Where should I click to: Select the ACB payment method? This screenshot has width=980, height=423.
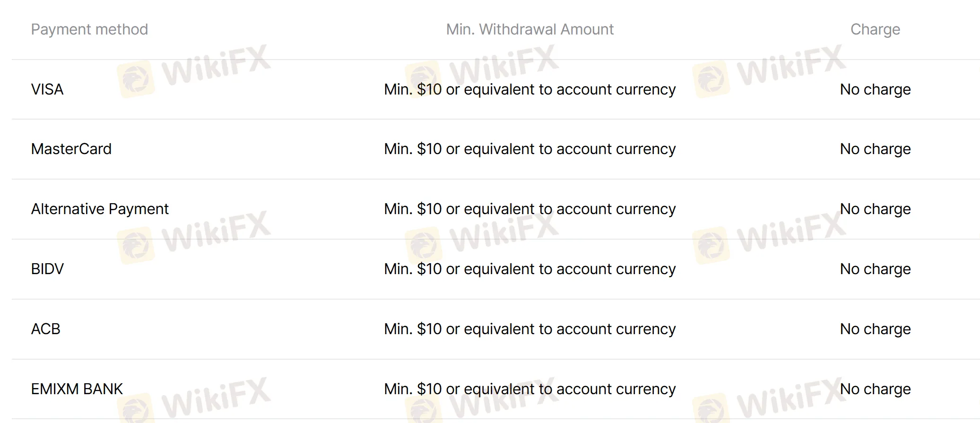pyautogui.click(x=46, y=329)
